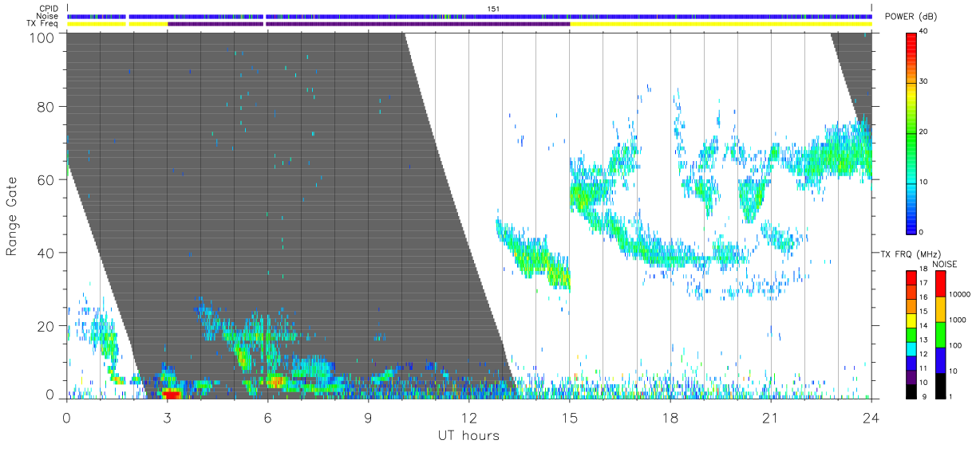980x452 pixels.
Task: Click the x-axis tick label "21"
Action: click(770, 417)
